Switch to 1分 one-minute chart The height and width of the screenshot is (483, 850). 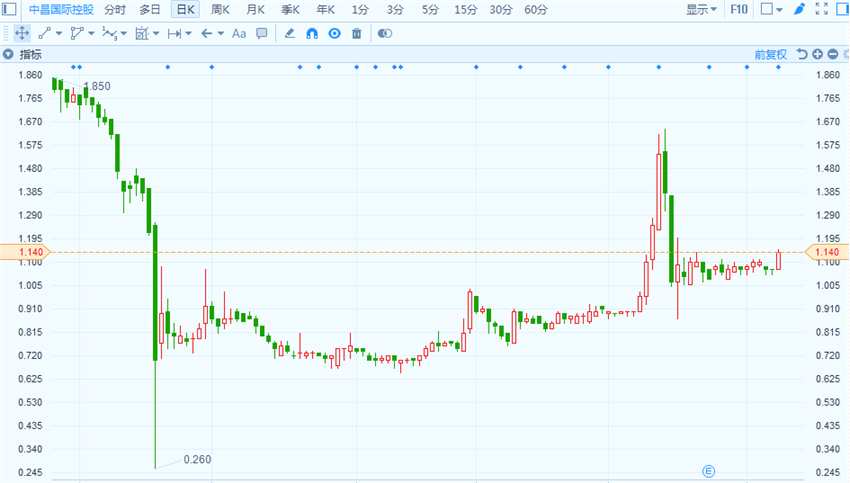click(360, 10)
